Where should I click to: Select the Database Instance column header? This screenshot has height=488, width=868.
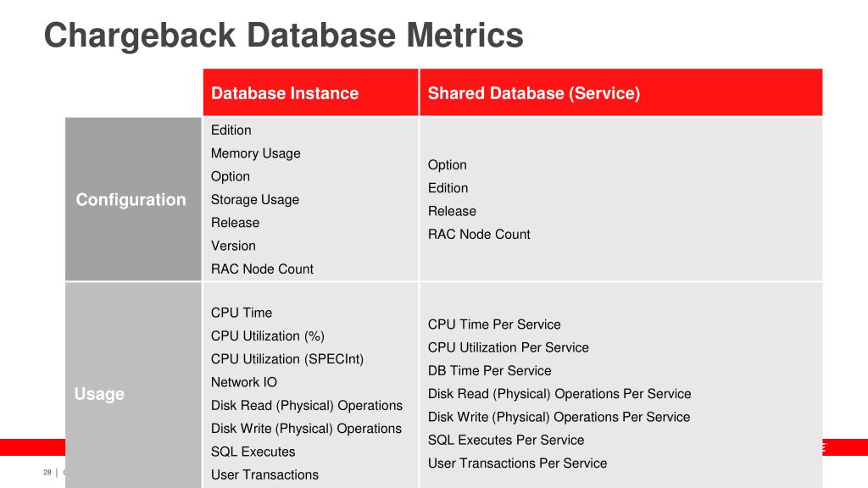tap(285, 93)
